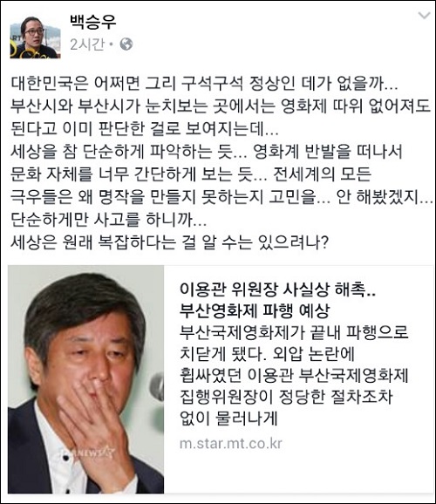The image size is (436, 504).
Task: Open the article photo of man covering mouth
Action: (85, 379)
